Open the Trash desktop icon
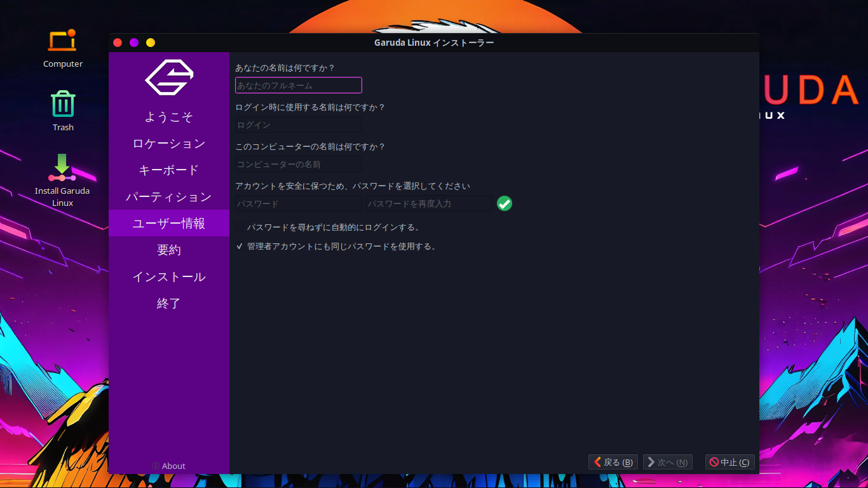Viewport: 868px width, 488px height. (63, 111)
